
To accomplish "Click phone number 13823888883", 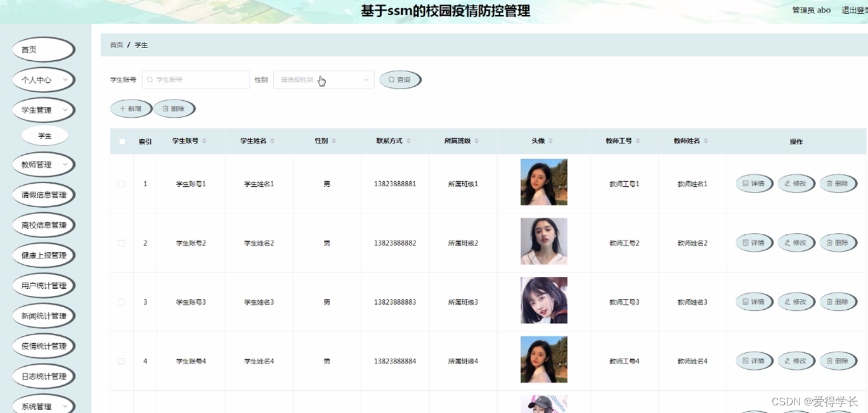I will 395,302.
